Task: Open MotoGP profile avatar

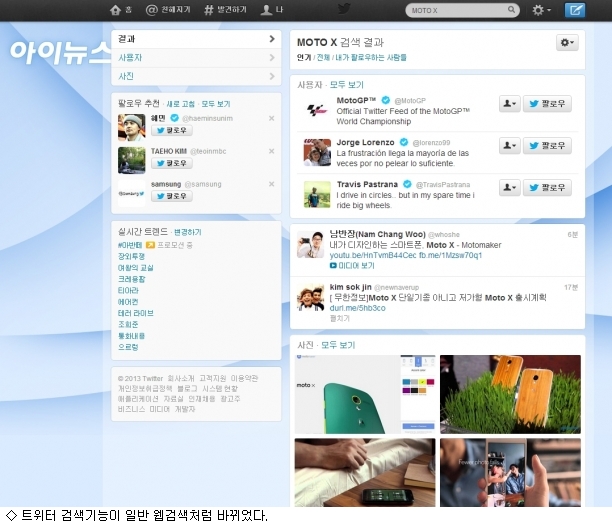Action: [317, 110]
